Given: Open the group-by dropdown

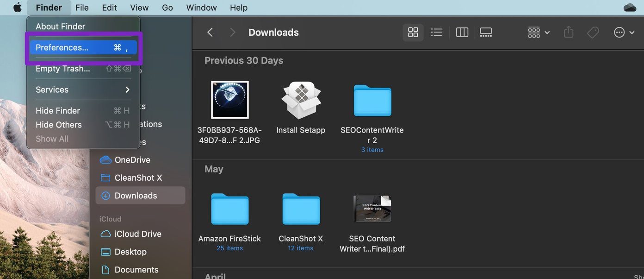Looking at the screenshot, I should click(x=539, y=32).
